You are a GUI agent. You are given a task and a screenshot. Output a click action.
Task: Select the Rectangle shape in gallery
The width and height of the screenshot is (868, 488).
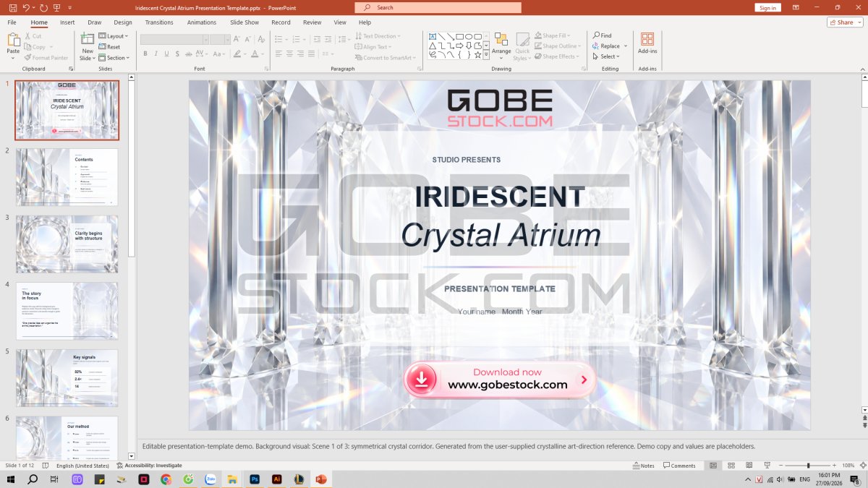click(x=459, y=36)
